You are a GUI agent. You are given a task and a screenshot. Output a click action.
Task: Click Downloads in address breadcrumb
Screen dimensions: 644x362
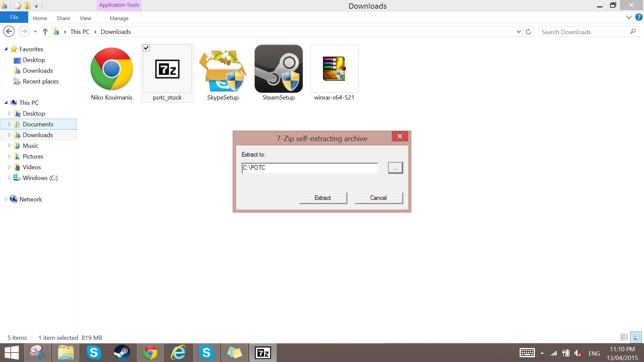116,32
